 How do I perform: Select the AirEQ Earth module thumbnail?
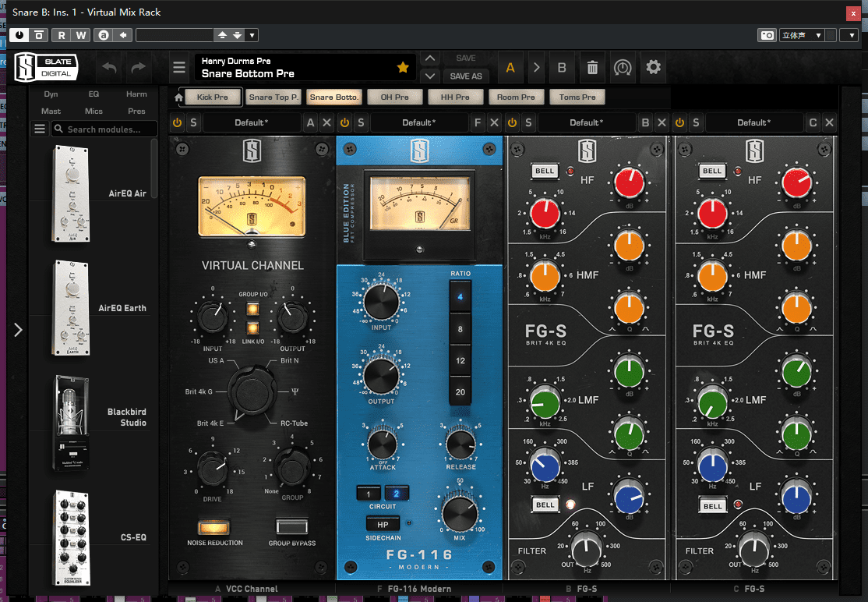[71, 308]
